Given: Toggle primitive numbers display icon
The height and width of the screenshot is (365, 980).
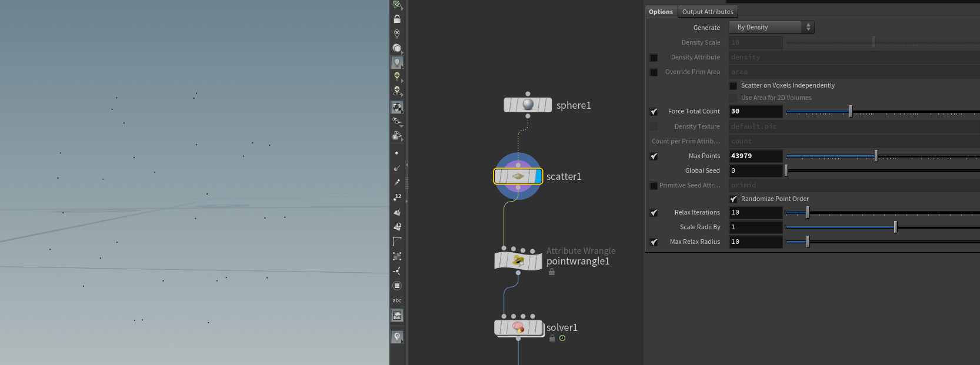Looking at the screenshot, I should (397, 226).
